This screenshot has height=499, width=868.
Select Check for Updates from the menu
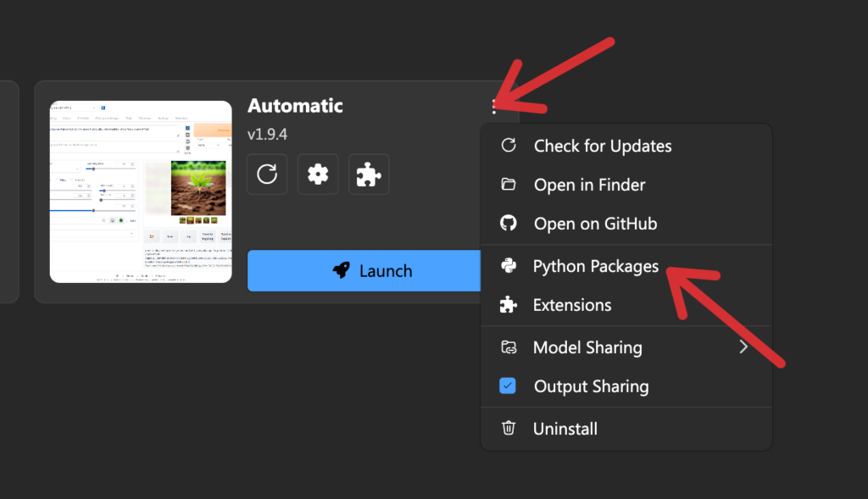coord(602,146)
